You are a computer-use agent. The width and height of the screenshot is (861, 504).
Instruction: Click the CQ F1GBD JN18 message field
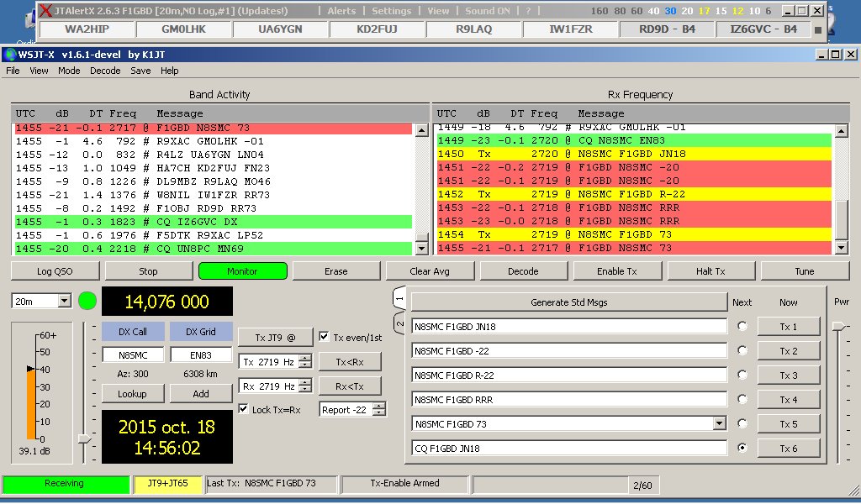(569, 448)
